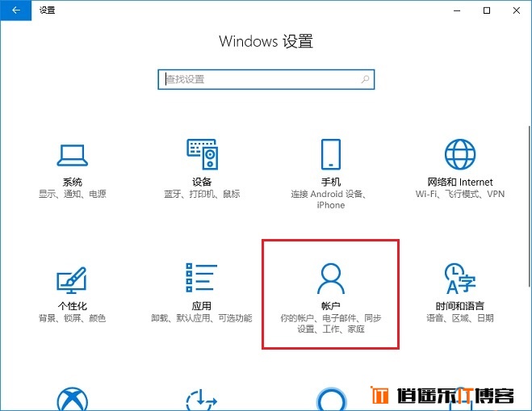The height and width of the screenshot is (411, 532).
Task: Open the 应用 list icon
Action: click(202, 278)
